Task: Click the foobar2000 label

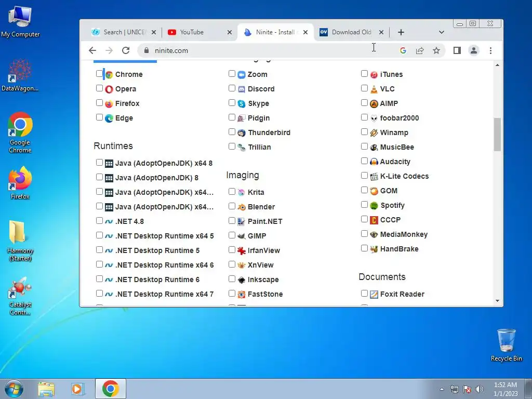Action: (x=400, y=118)
